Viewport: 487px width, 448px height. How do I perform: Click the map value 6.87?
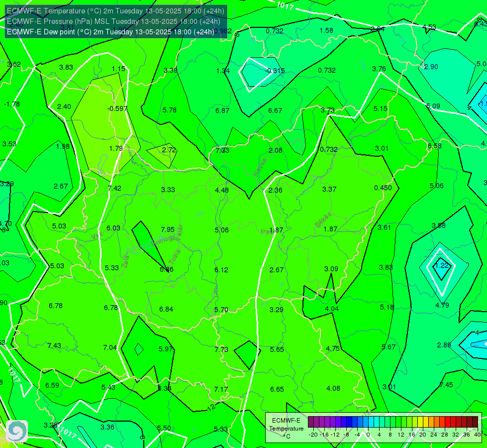tap(222, 111)
